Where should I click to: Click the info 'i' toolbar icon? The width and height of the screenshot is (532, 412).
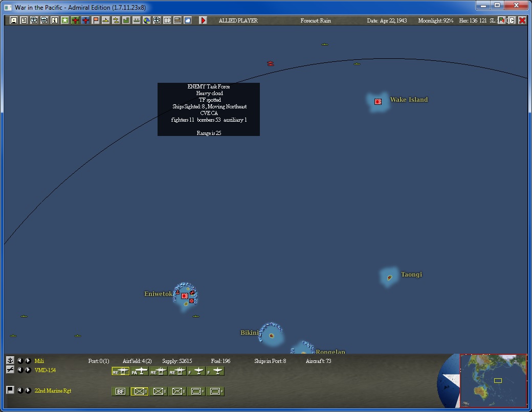pyautogui.click(x=54, y=20)
